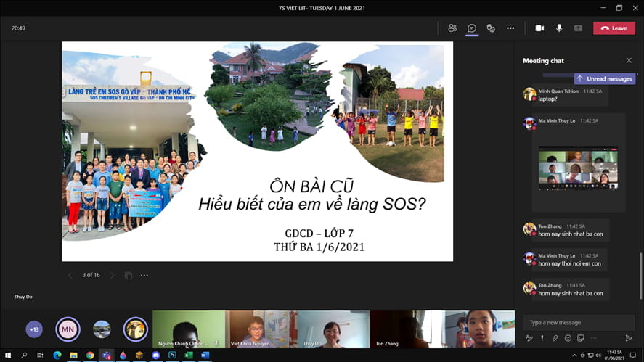644x362 pixels.
Task: Open the Windows Start menu
Action: [x=7, y=355]
